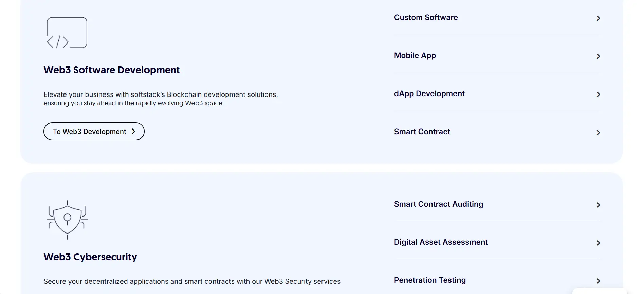
Task: Click the Web3 Software Development heading
Action: click(111, 70)
